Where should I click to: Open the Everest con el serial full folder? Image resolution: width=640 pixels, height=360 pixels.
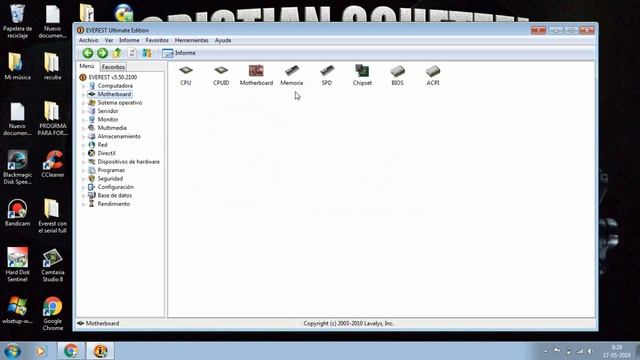(x=53, y=216)
